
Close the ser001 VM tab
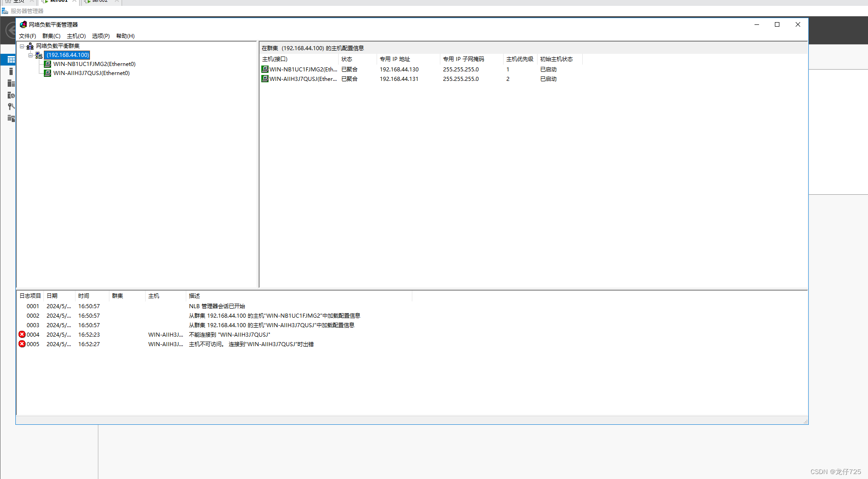(x=74, y=1)
